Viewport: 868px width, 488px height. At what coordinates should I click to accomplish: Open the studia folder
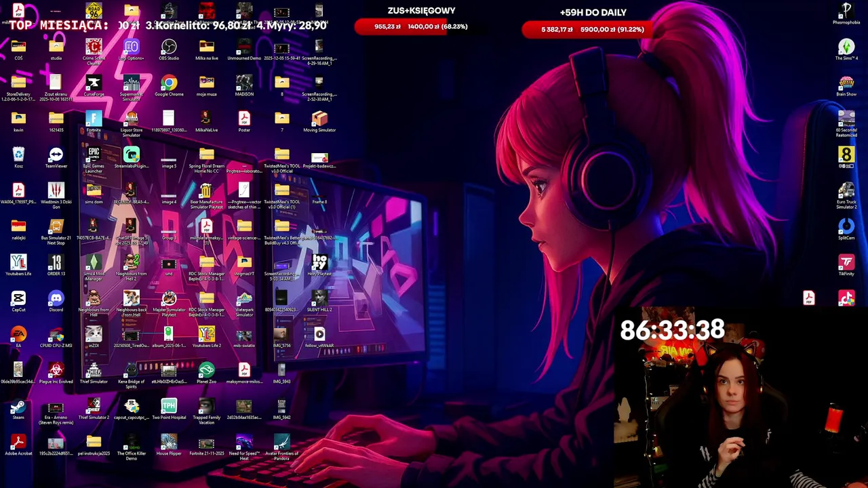56,49
